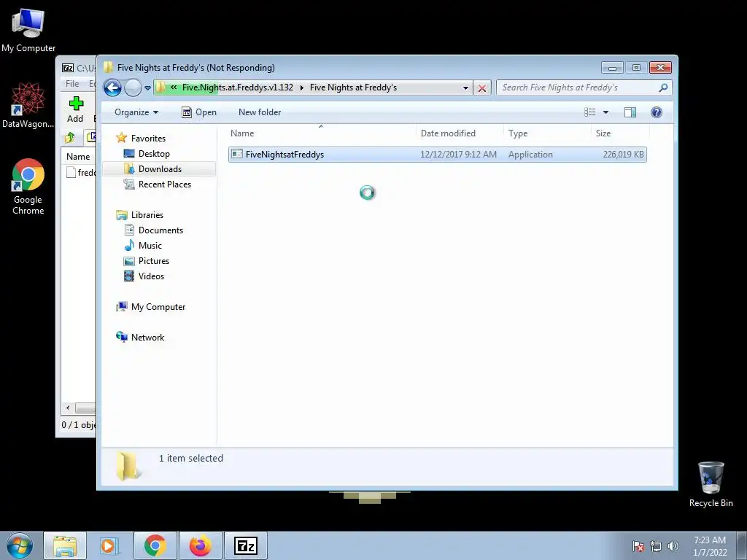Stop loading with the red X button

click(482, 88)
